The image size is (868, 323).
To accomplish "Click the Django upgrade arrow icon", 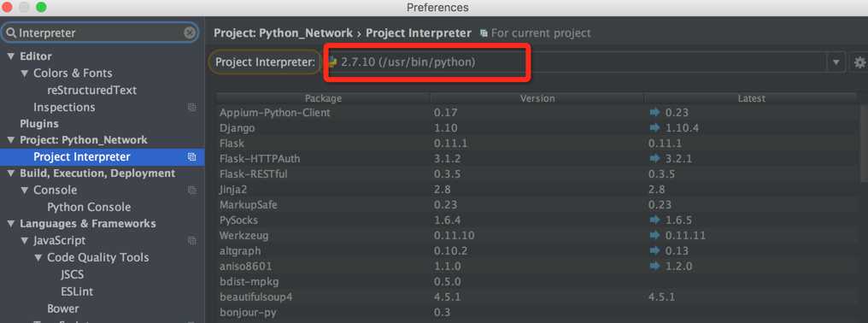I will click(x=655, y=128).
